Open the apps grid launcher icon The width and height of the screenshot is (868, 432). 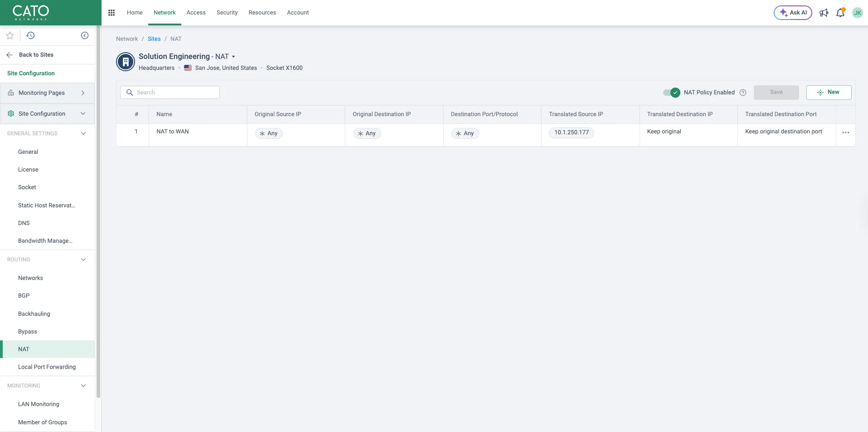click(112, 13)
